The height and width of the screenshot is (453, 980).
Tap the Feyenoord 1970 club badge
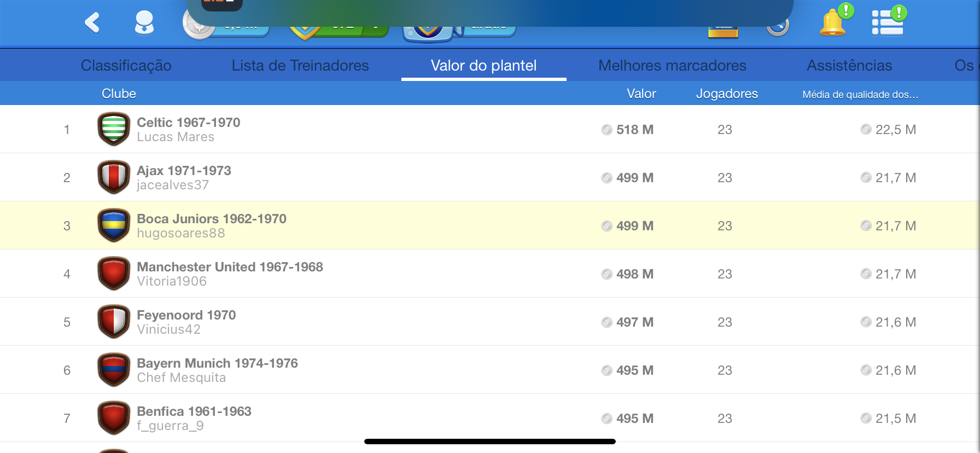(114, 322)
